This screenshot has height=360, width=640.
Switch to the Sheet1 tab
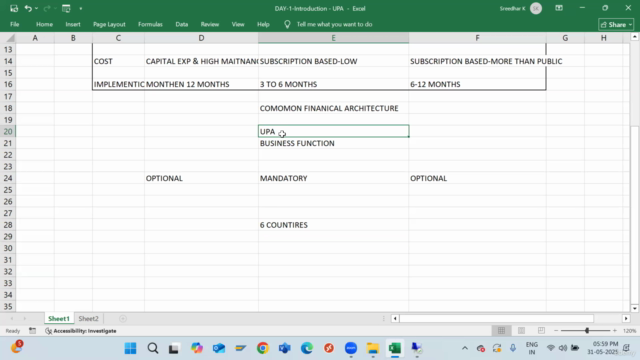pos(59,318)
